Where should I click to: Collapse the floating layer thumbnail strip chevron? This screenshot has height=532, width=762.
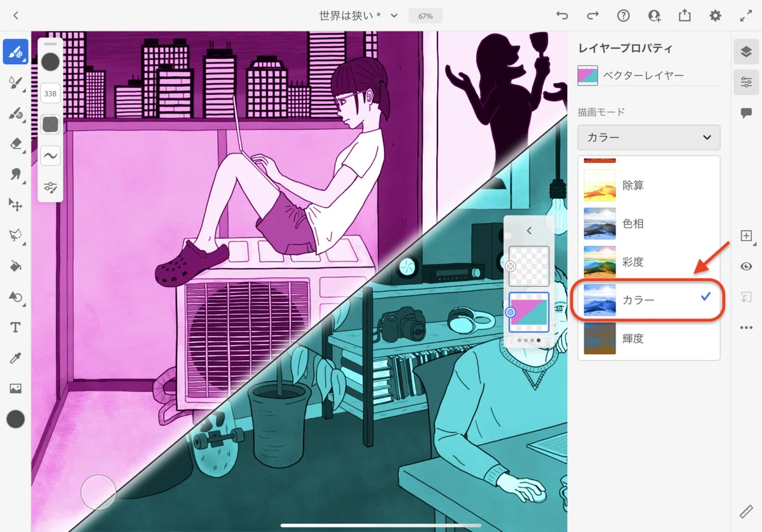(x=529, y=231)
